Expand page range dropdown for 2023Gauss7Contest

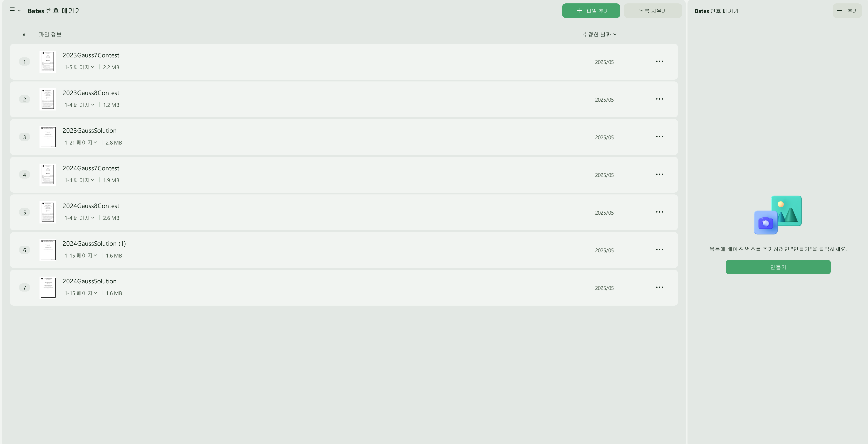click(x=79, y=67)
